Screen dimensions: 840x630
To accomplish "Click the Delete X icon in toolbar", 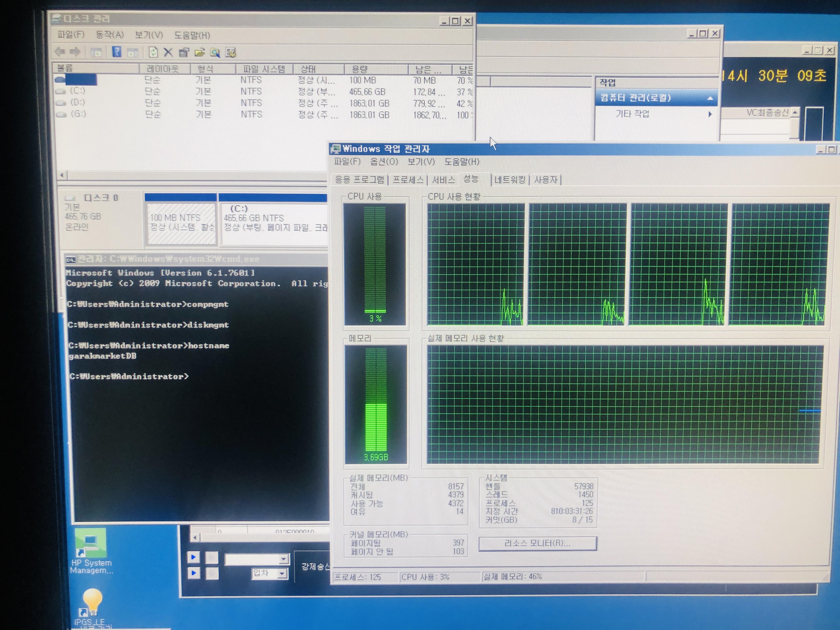I will 168,52.
